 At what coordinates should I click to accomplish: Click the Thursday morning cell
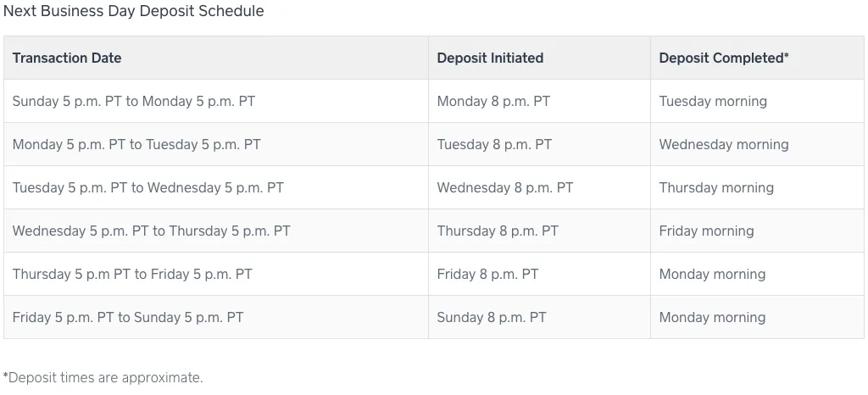click(x=757, y=187)
